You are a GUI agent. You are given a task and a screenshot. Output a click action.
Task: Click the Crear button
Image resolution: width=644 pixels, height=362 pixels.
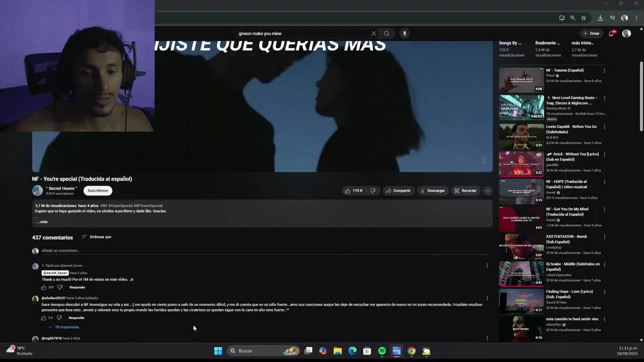(591, 34)
